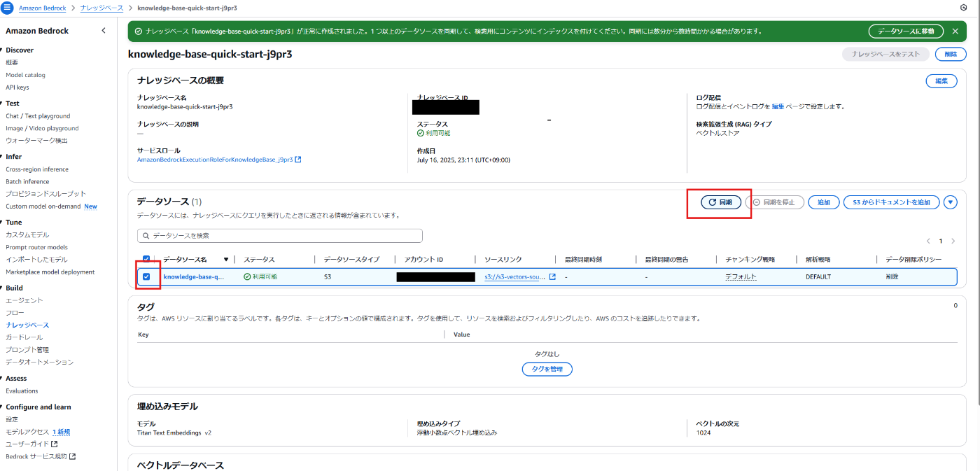Collapse the Discover section
The height and width of the screenshot is (471, 980).
[x=2, y=50]
